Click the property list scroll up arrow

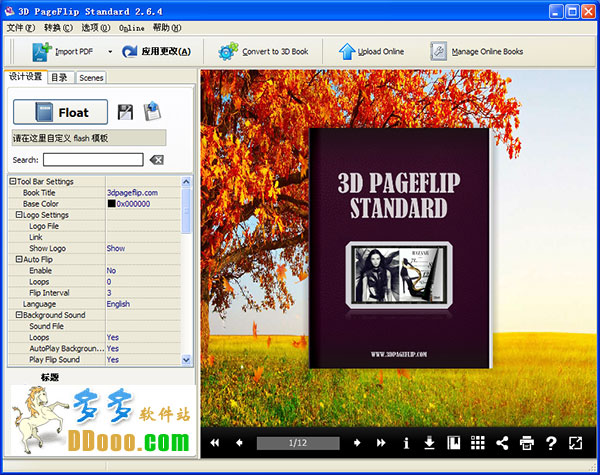tap(186, 181)
